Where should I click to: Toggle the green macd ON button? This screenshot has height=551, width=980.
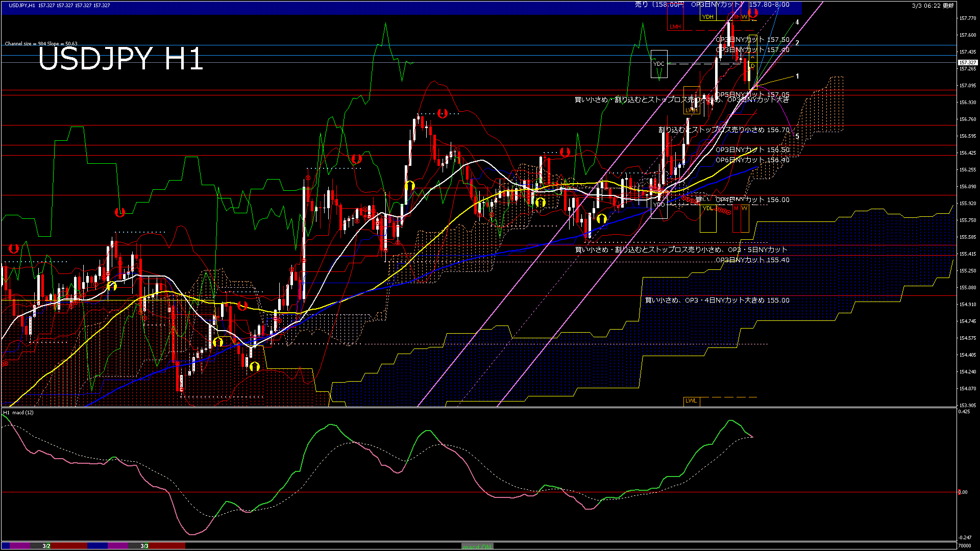tap(477, 546)
